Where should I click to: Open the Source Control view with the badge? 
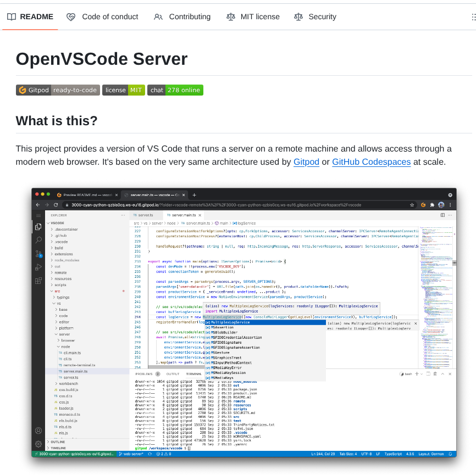pos(38,254)
